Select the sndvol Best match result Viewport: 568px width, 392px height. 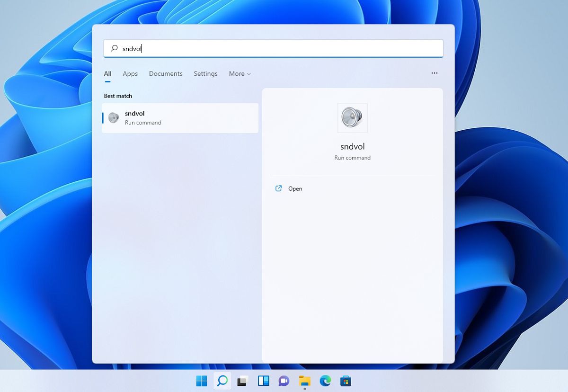point(180,117)
